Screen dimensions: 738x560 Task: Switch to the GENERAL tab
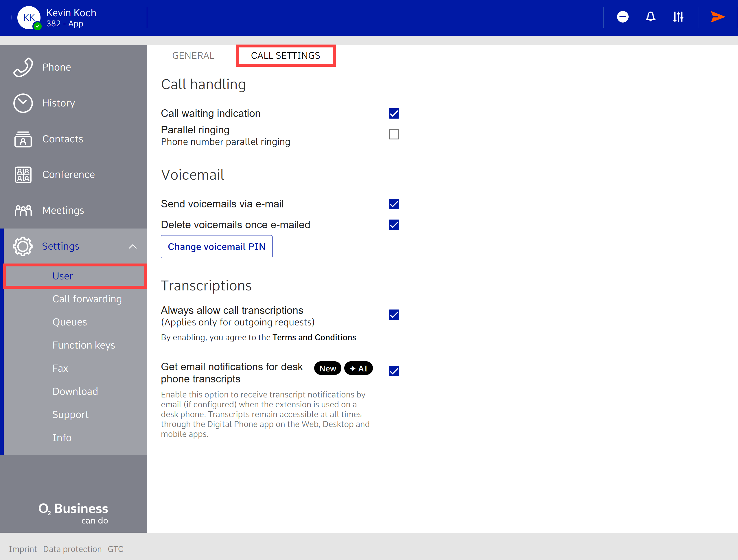[193, 55]
